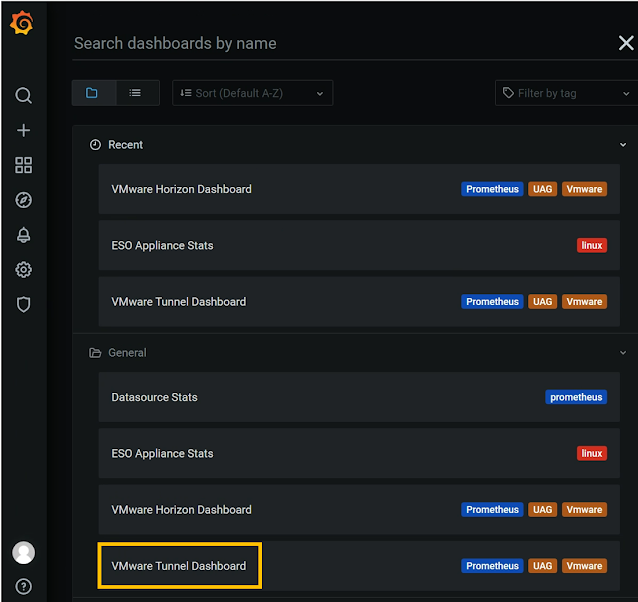Viewport: 638px width, 602px height.
Task: Open ESO Appliance Stats under Recent
Action: point(359,245)
